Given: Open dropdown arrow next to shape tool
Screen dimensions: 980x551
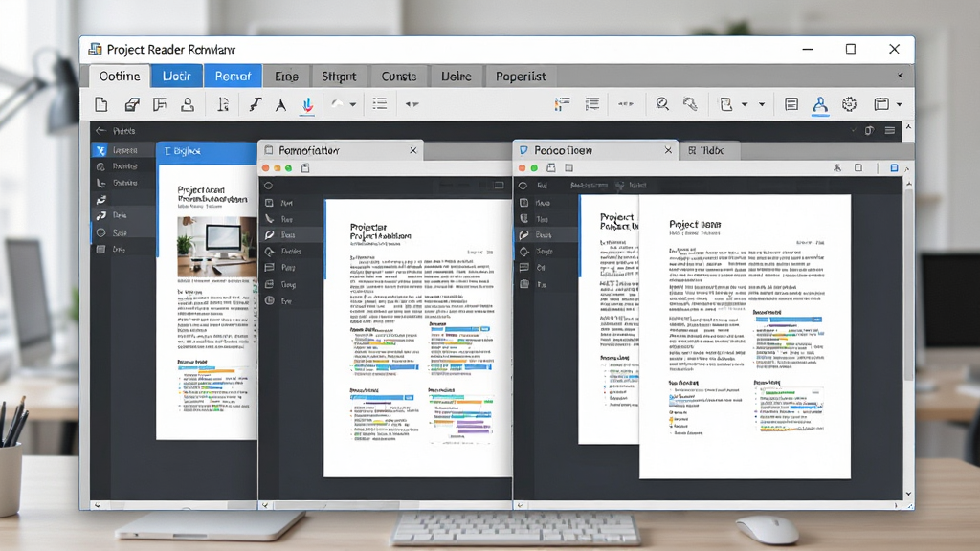Looking at the screenshot, I should [x=353, y=105].
